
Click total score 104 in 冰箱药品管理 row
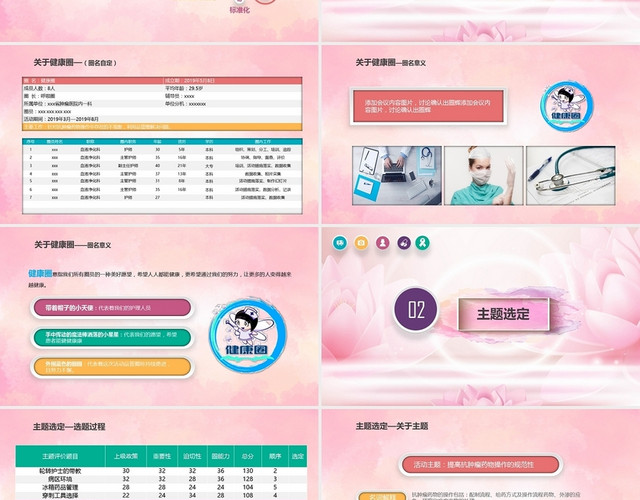pyautogui.click(x=248, y=487)
